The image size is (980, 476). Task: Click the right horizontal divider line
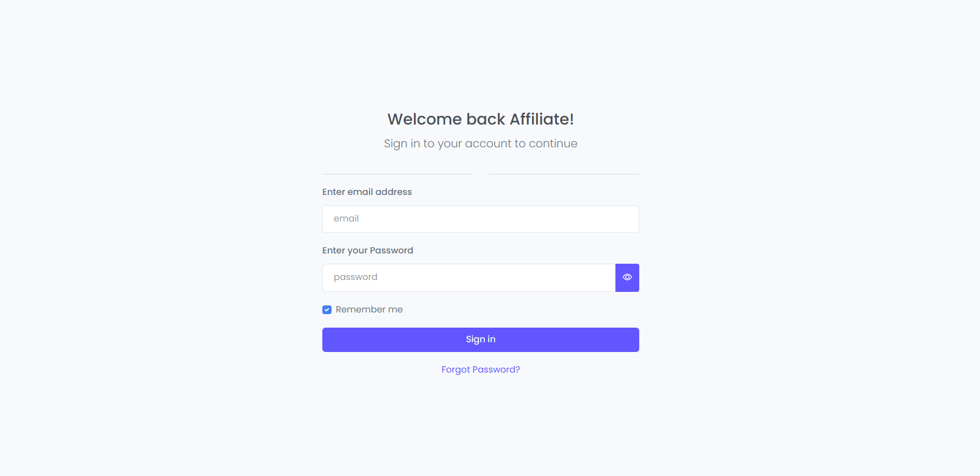[564, 174]
